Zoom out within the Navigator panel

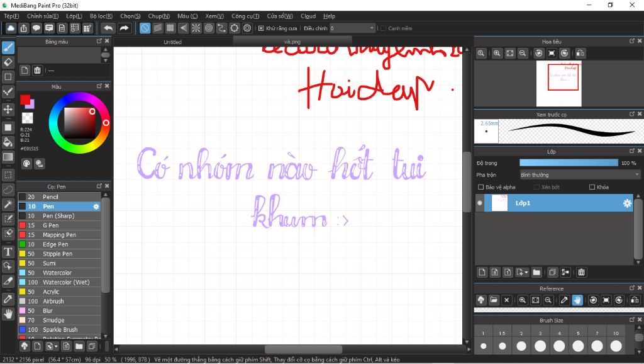(x=523, y=53)
